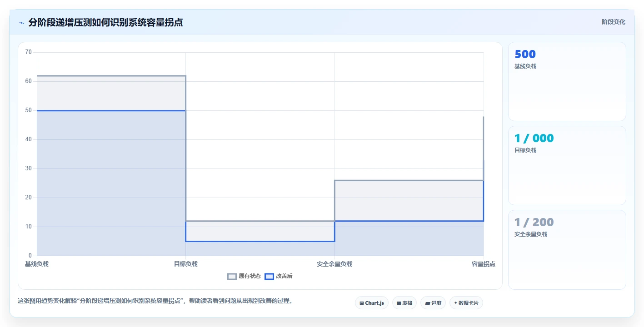Open the 1 / 200 安全余量负载 card
This screenshot has width=644, height=327.
(x=567, y=250)
